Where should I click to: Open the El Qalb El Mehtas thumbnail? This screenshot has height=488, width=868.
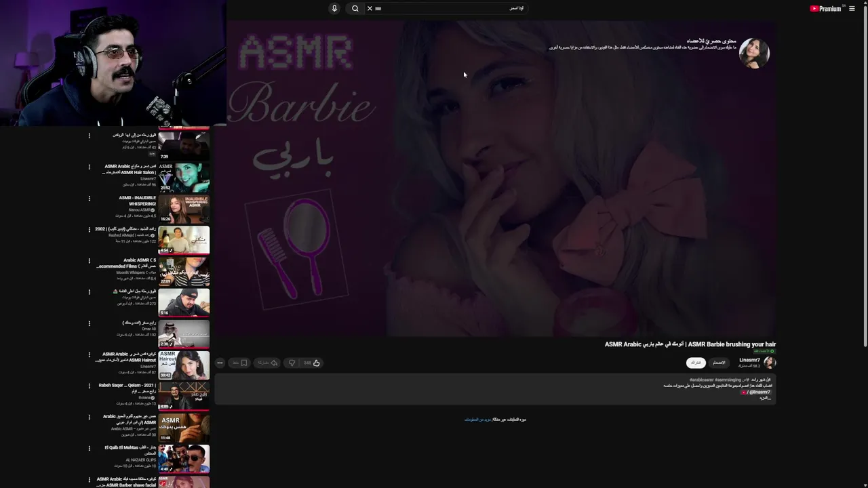tap(184, 458)
